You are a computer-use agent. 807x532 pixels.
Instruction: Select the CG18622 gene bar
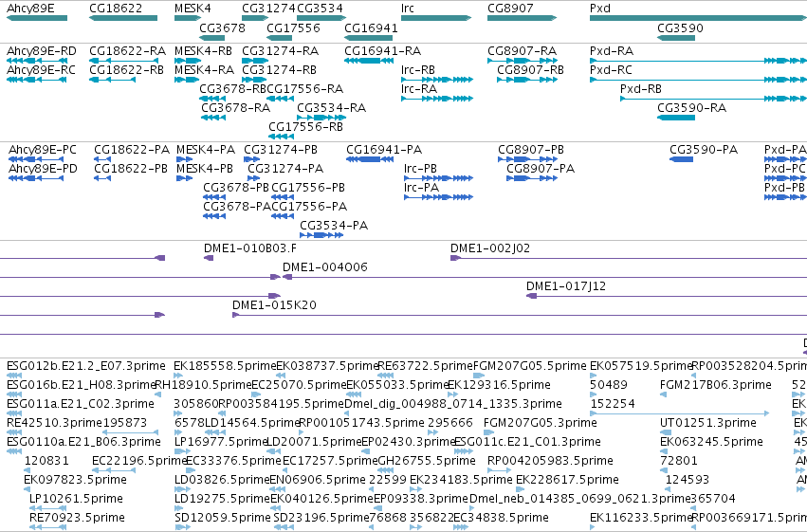(123, 18)
